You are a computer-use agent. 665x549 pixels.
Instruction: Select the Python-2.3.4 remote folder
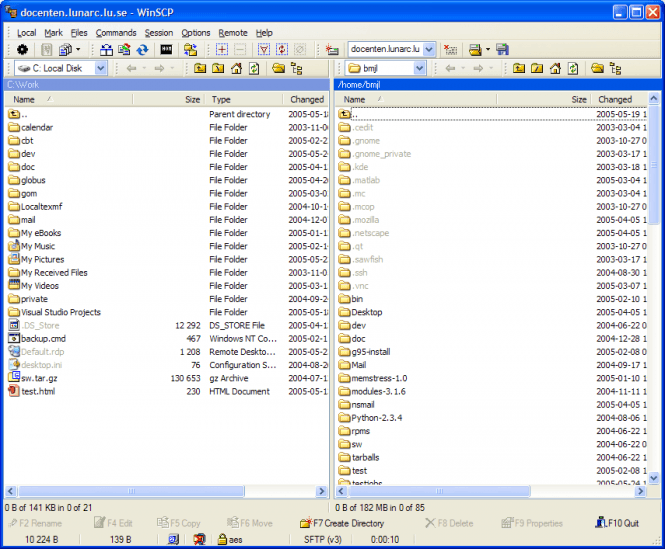click(x=377, y=418)
